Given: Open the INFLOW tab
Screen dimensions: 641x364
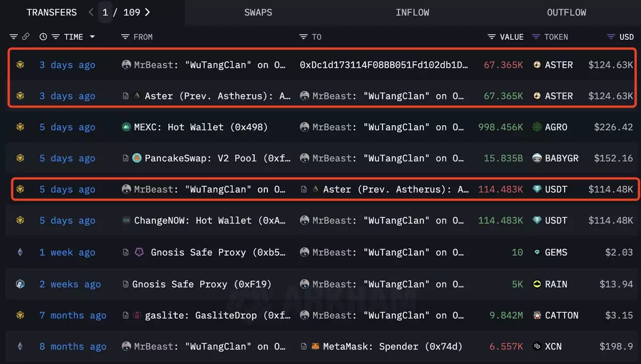Looking at the screenshot, I should tap(412, 12).
